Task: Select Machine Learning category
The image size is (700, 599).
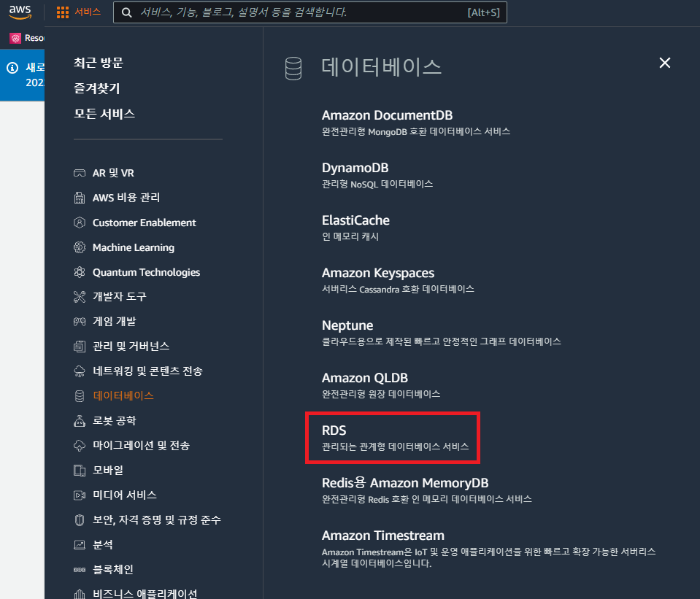Action: (134, 247)
